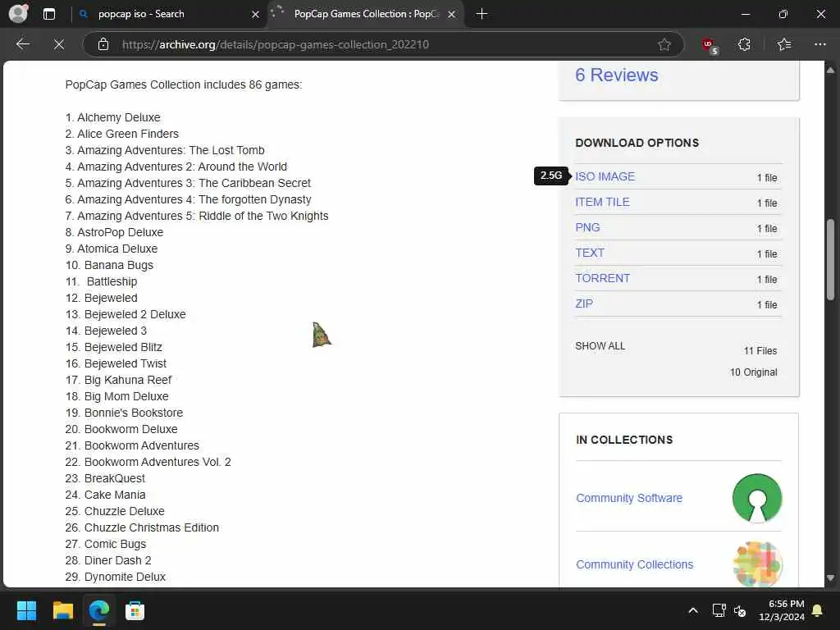Click the text "8. AstroPop Deluxe"
The height and width of the screenshot is (630, 840).
pos(114,232)
